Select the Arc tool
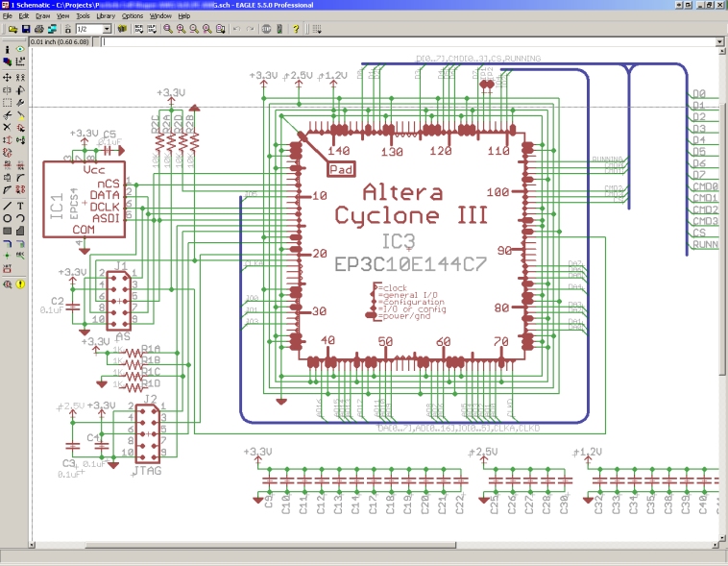 (20, 218)
